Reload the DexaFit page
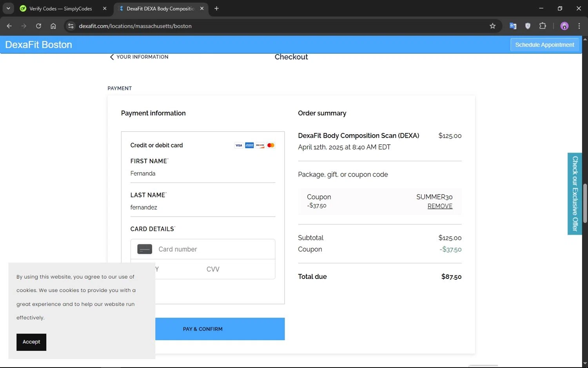This screenshot has height=368, width=588. pos(38,26)
